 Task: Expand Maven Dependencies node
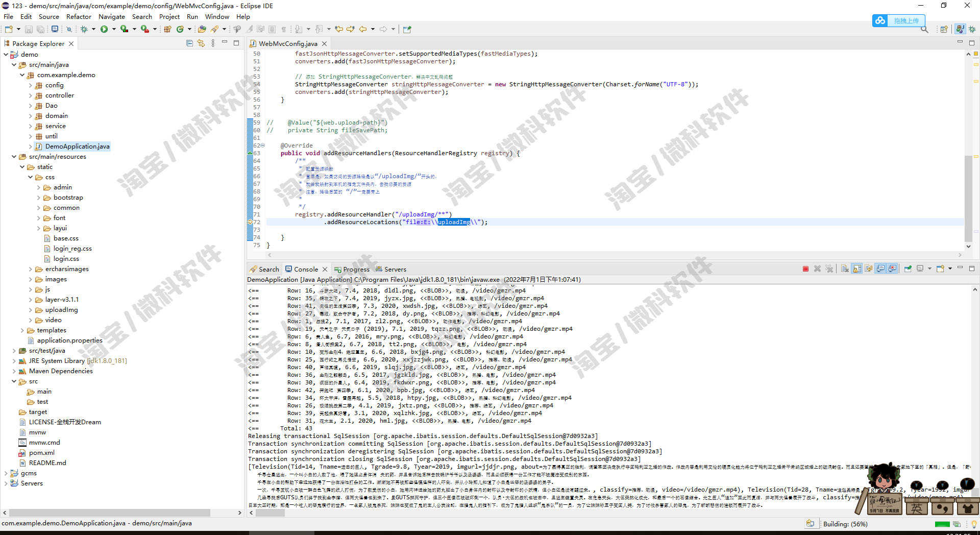tap(14, 371)
